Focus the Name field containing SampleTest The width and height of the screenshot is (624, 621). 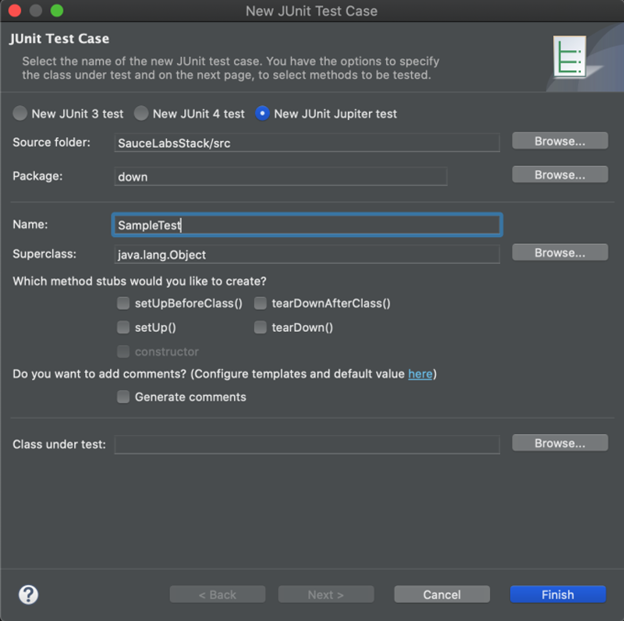pyautogui.click(x=307, y=225)
